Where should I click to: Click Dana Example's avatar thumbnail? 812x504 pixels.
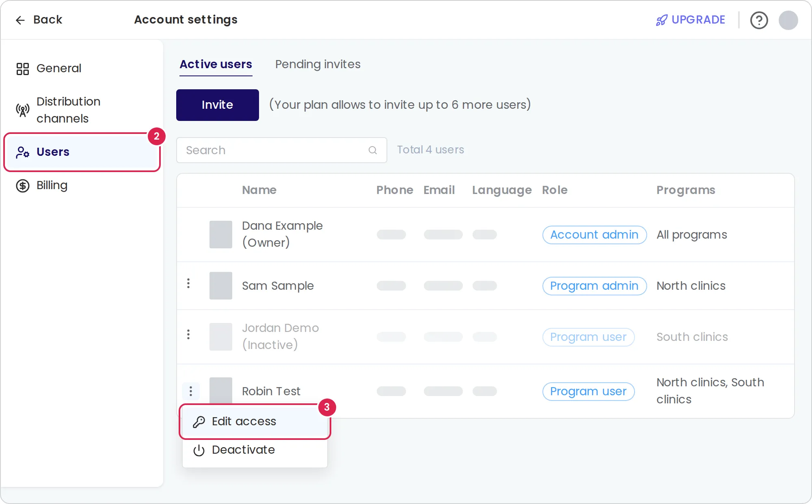click(x=221, y=234)
